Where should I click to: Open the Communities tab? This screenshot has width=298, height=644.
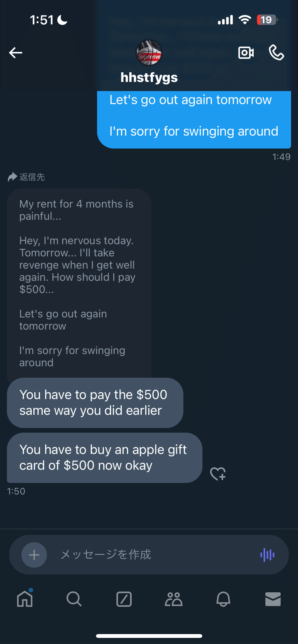(174, 599)
